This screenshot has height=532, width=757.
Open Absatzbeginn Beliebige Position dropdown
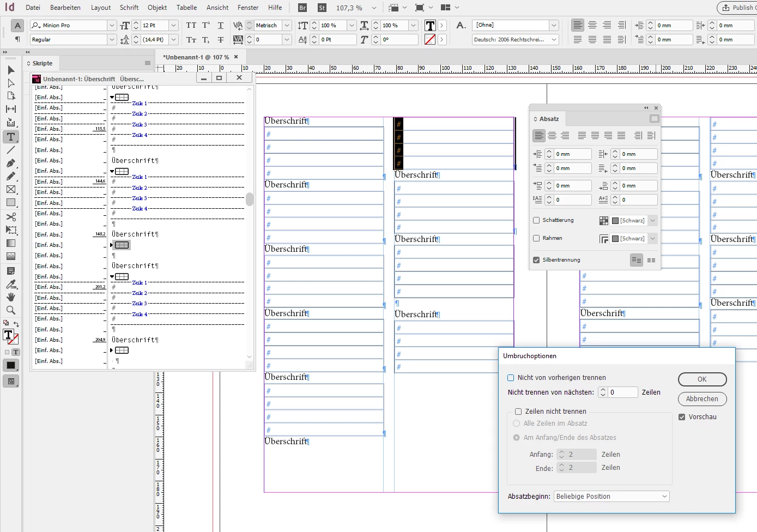pyautogui.click(x=611, y=497)
